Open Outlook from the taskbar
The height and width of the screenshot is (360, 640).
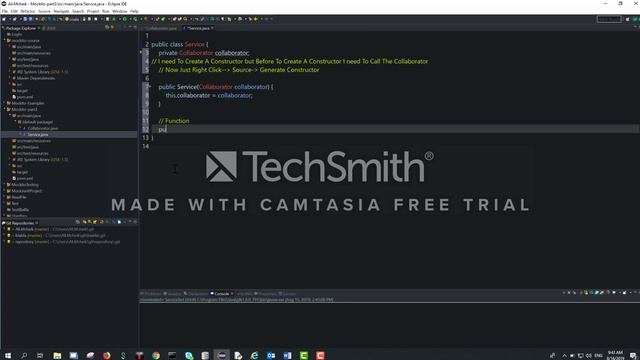(271, 356)
